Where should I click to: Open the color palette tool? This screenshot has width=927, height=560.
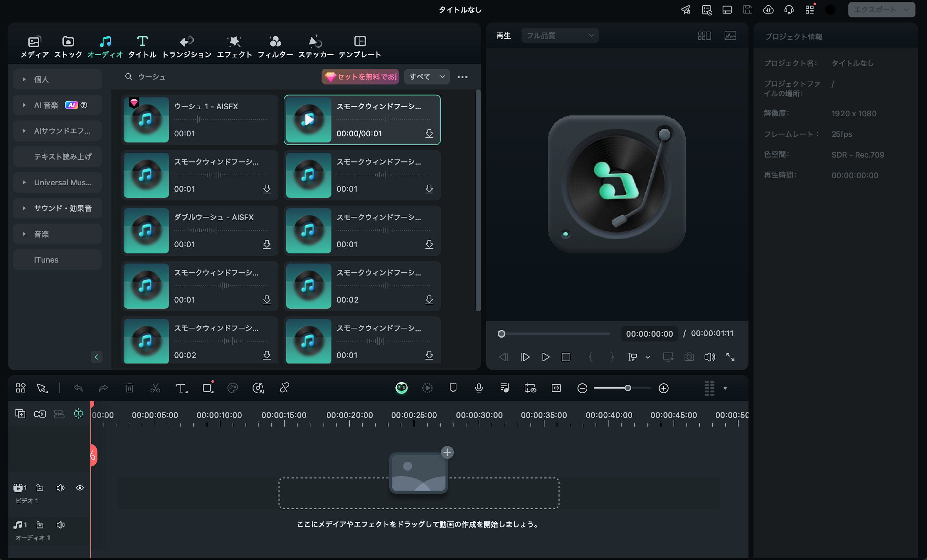pos(233,388)
